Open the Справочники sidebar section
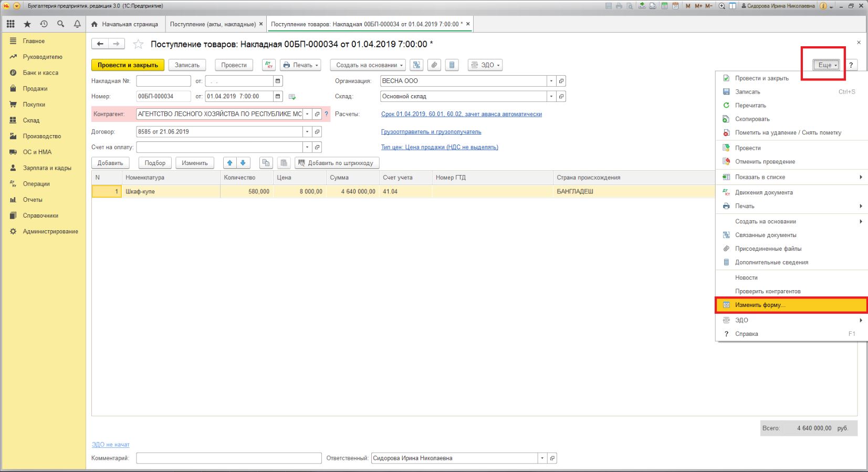 pos(43,216)
